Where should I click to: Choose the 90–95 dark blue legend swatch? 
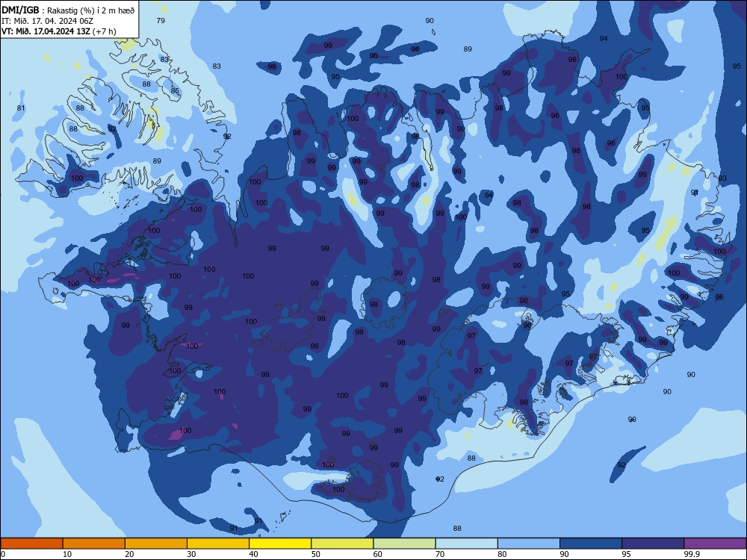591,544
